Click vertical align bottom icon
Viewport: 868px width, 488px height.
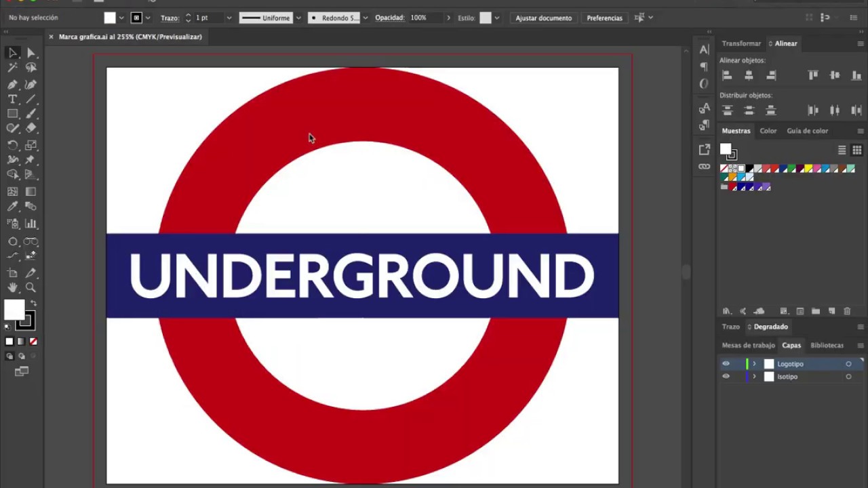(856, 75)
